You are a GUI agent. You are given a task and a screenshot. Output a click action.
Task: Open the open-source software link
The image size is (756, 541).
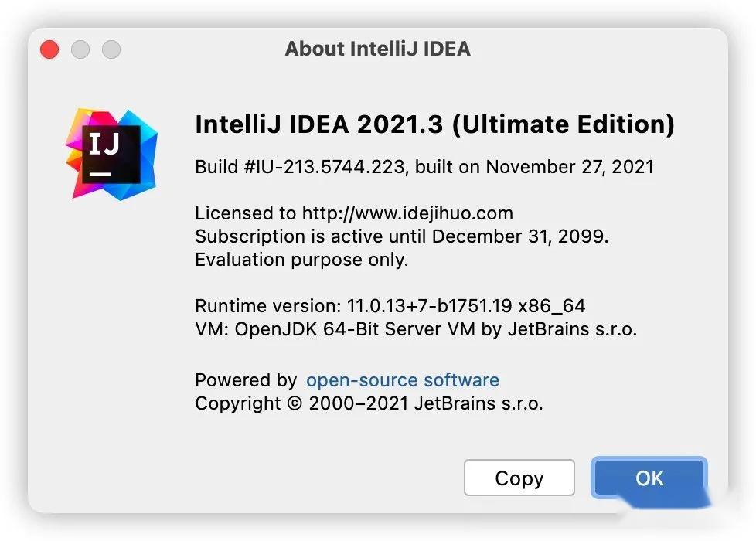[403, 380]
